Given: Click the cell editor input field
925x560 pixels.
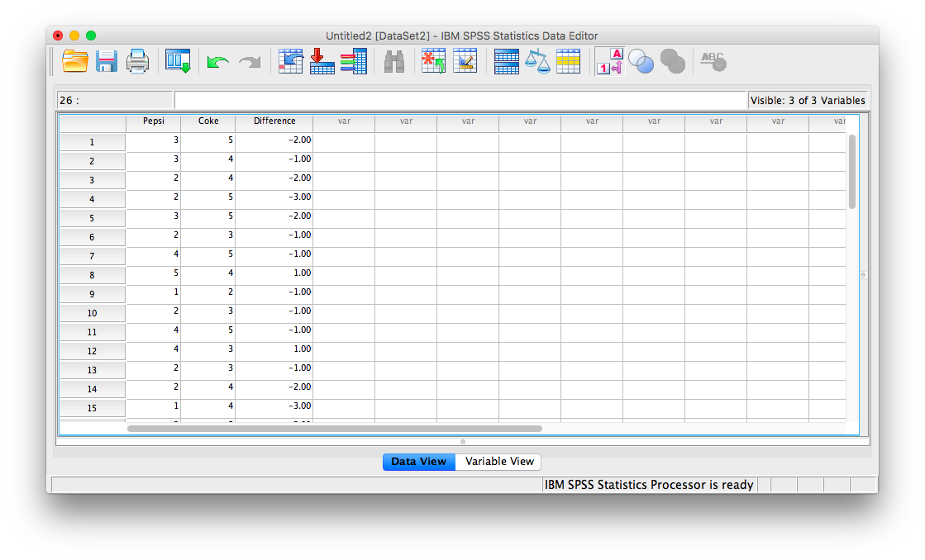Looking at the screenshot, I should pyautogui.click(x=460, y=100).
